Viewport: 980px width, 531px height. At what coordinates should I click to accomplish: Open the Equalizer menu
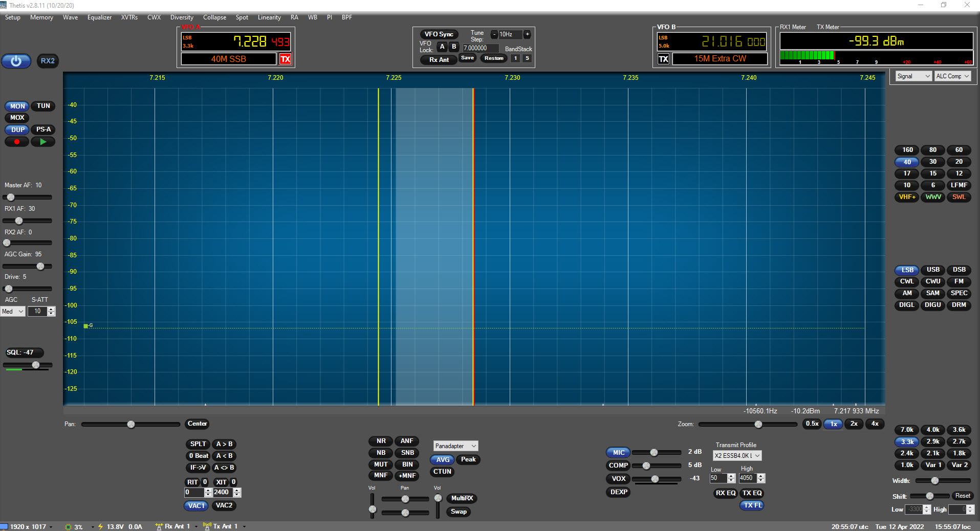tap(99, 17)
